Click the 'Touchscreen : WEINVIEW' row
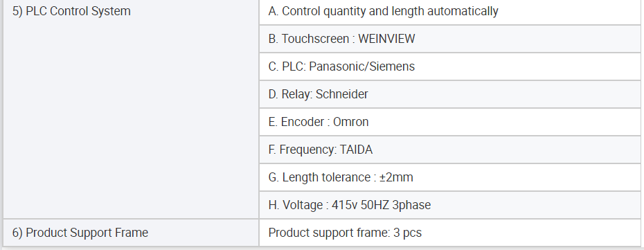The width and height of the screenshot is (644, 250). (x=450, y=39)
